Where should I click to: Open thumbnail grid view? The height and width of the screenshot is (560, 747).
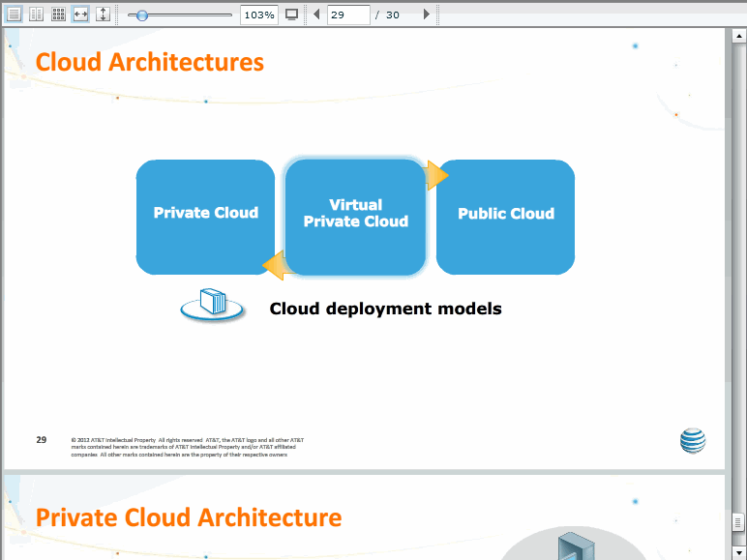(59, 15)
